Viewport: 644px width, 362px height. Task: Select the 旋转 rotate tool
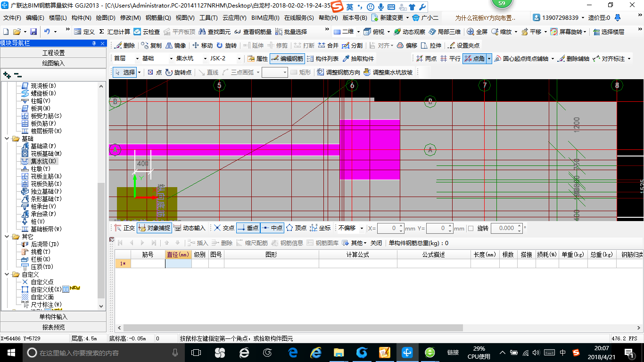coord(226,46)
